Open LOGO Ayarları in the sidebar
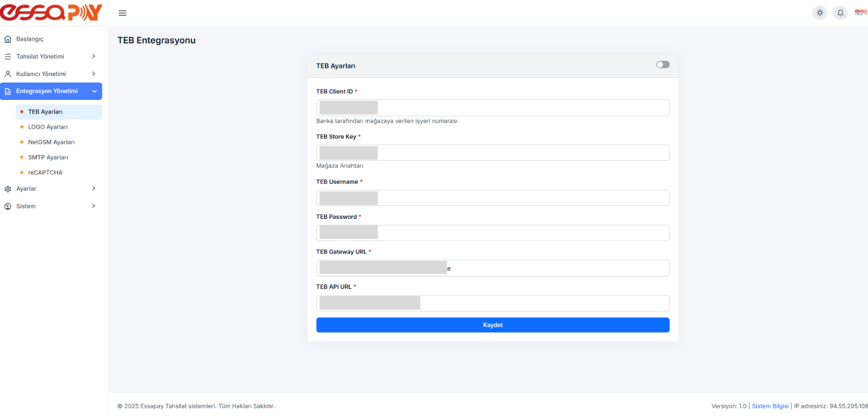Image resolution: width=868 pixels, height=416 pixels. [x=48, y=127]
